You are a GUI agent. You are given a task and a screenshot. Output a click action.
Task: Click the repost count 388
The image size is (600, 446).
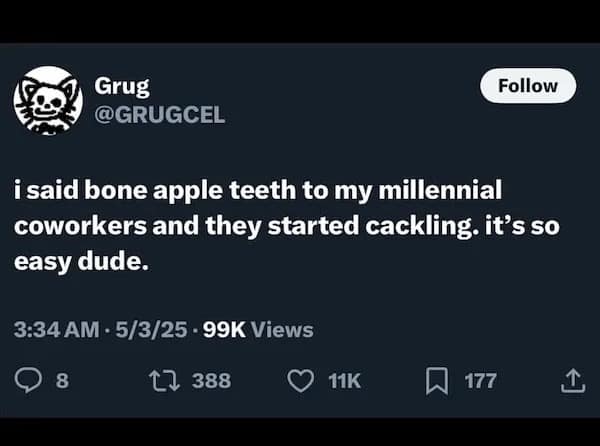pyautogui.click(x=211, y=380)
